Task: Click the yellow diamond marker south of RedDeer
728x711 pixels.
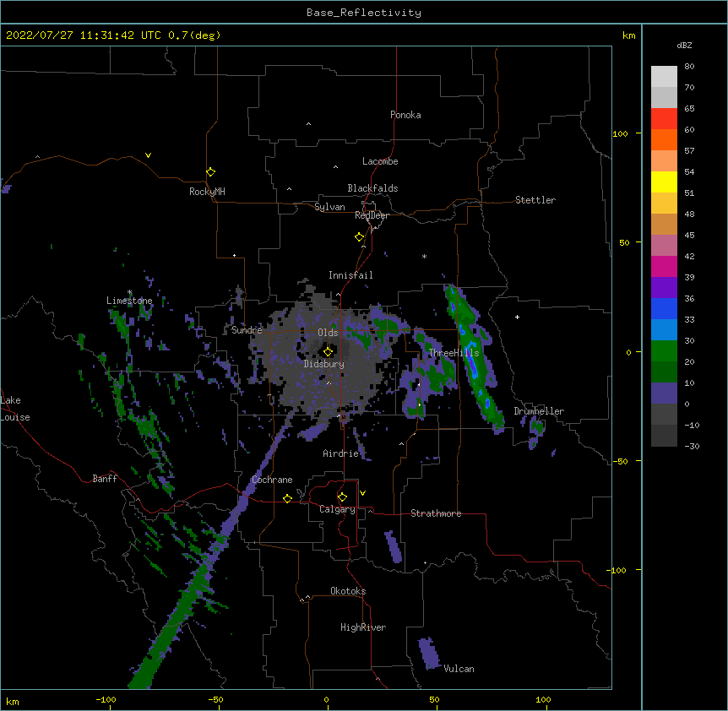Action: pos(359,237)
